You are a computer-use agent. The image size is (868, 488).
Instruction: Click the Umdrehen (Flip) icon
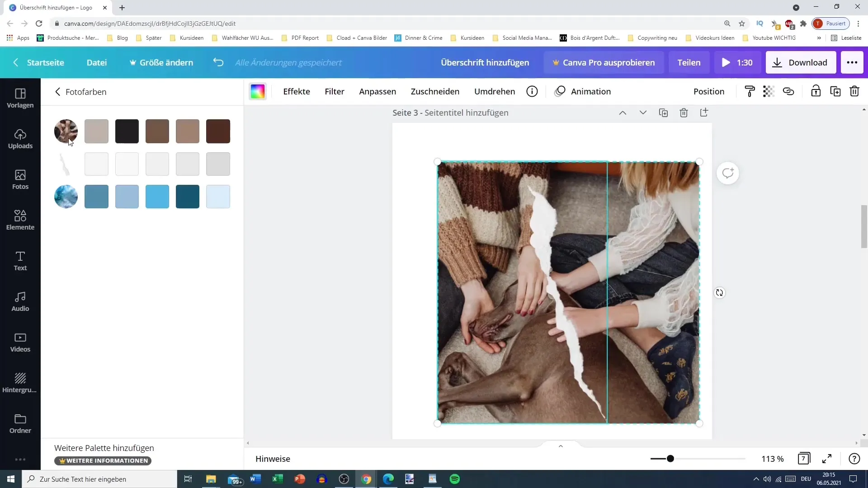coord(494,91)
